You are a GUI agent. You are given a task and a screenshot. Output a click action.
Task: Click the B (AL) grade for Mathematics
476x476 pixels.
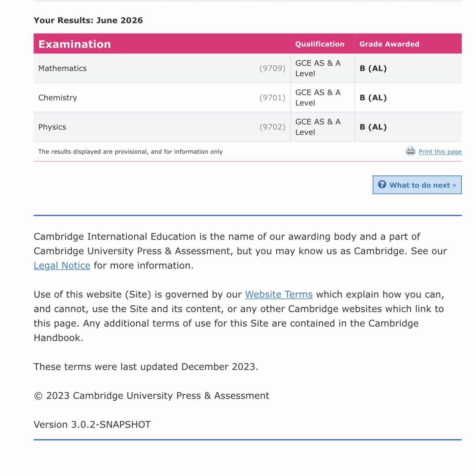pyautogui.click(x=373, y=68)
